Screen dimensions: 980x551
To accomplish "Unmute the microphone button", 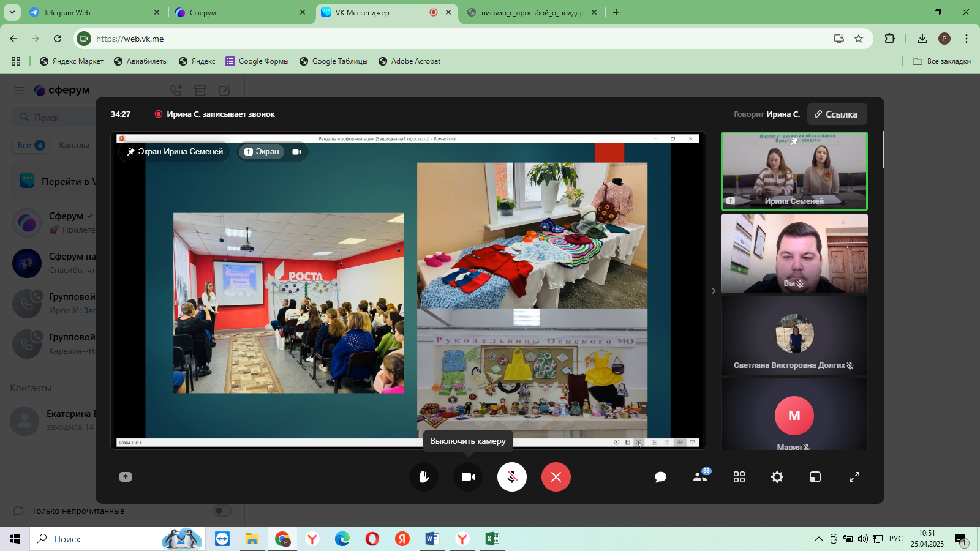I will [x=512, y=477].
